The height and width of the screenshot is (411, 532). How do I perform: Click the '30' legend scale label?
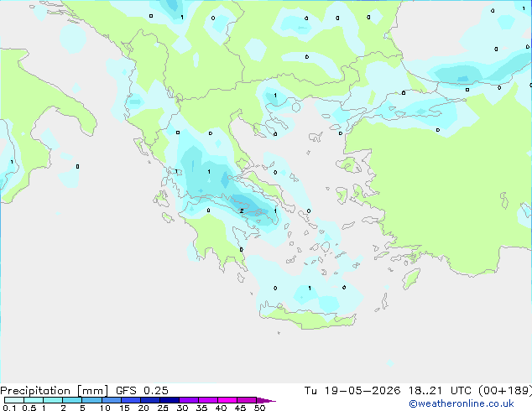(x=182, y=408)
